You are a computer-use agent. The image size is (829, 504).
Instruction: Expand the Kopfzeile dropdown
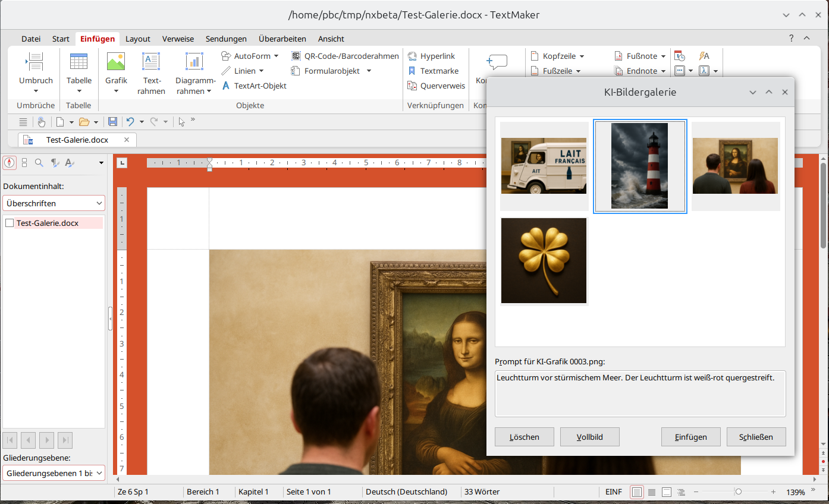click(x=582, y=56)
